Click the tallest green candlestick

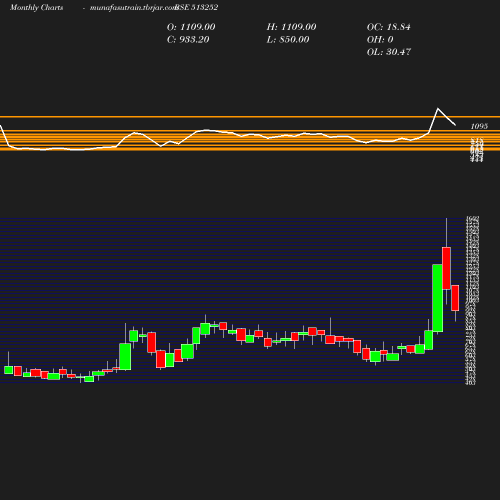[x=438, y=298]
